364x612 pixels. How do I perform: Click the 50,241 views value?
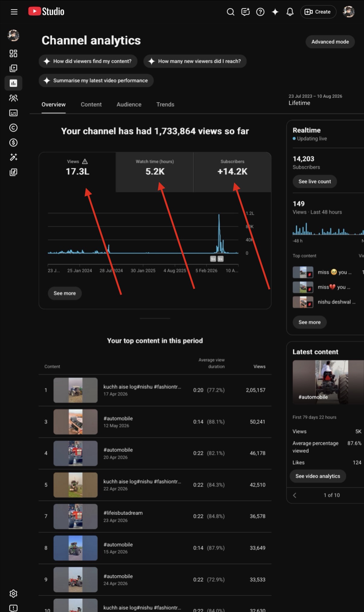click(257, 422)
